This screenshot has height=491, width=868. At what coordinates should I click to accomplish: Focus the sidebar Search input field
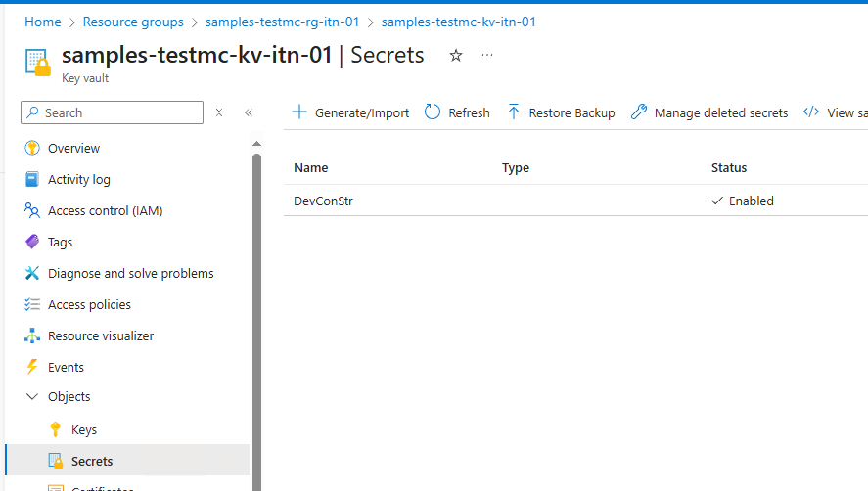[x=117, y=112]
